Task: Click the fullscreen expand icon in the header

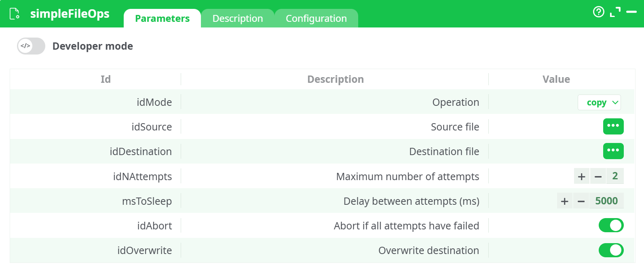Action: coord(615,12)
